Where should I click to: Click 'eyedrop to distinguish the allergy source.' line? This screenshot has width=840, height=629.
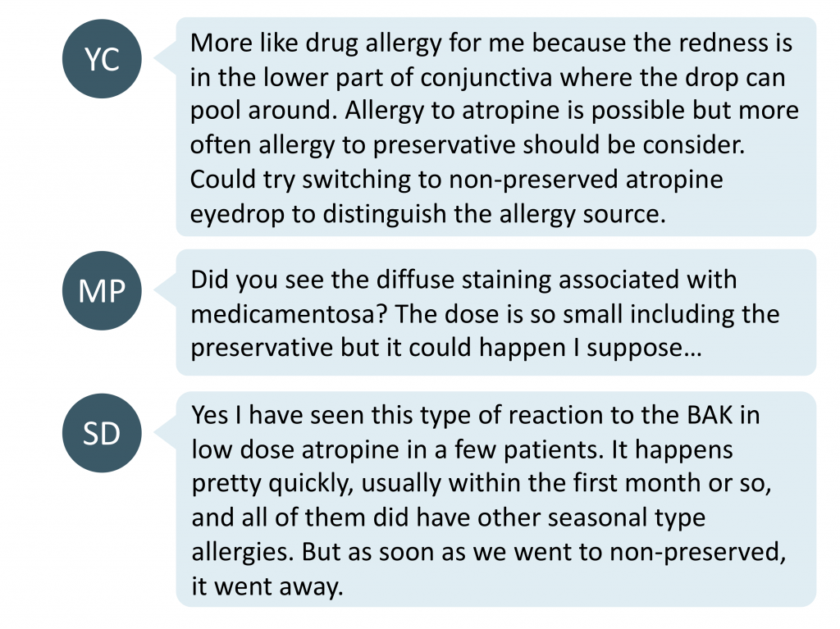click(427, 214)
